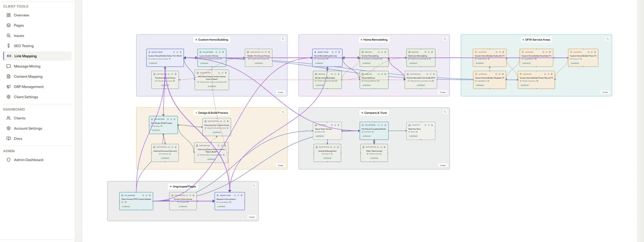
Task: Open the Overview sidebar icon
Action: (8, 15)
